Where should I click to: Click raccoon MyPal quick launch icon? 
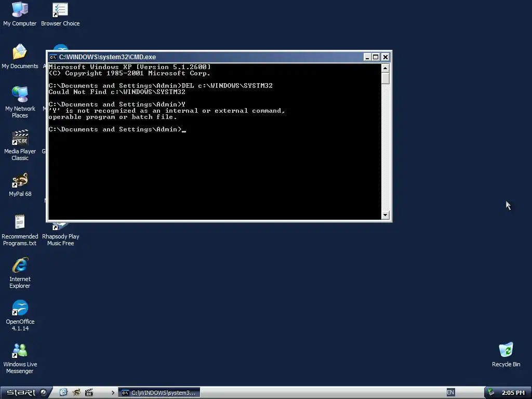click(x=76, y=392)
